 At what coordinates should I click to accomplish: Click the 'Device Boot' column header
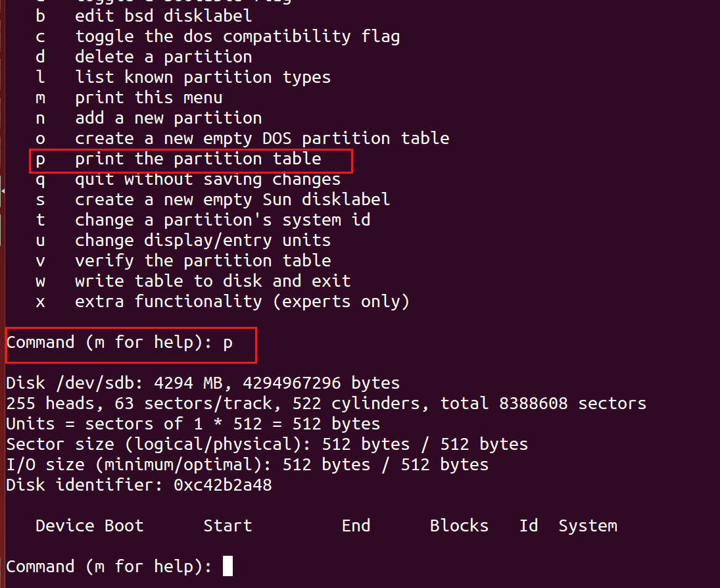89,526
